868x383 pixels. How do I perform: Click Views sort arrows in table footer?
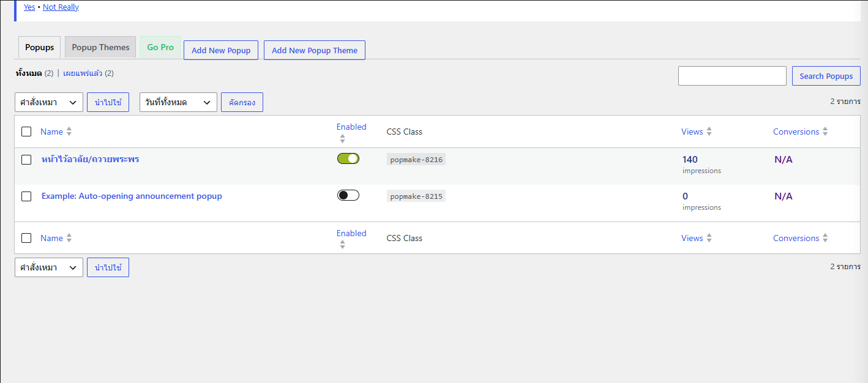(709, 238)
